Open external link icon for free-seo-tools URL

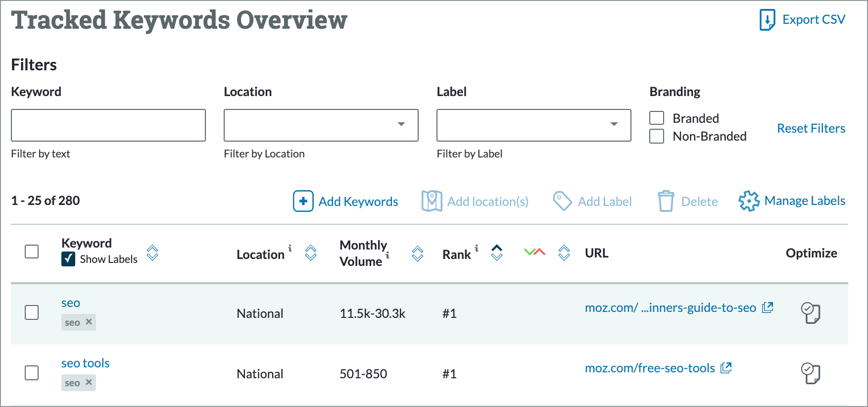[x=726, y=368]
